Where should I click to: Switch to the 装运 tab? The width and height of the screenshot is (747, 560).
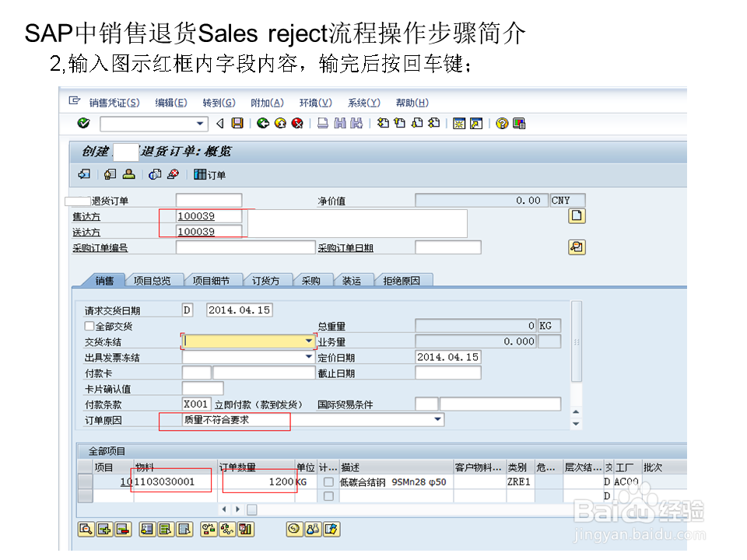[x=352, y=281]
